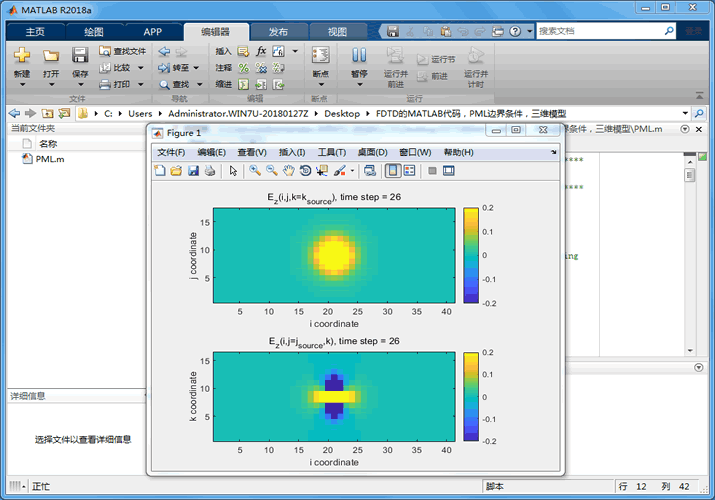This screenshot has width=715, height=500.
Task: Click the 查找文件 button
Action: coord(123,51)
